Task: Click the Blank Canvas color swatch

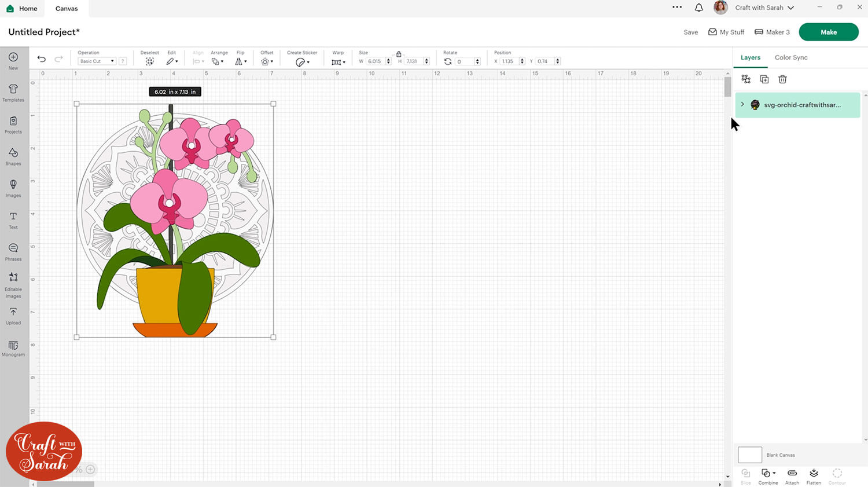Action: click(750, 455)
